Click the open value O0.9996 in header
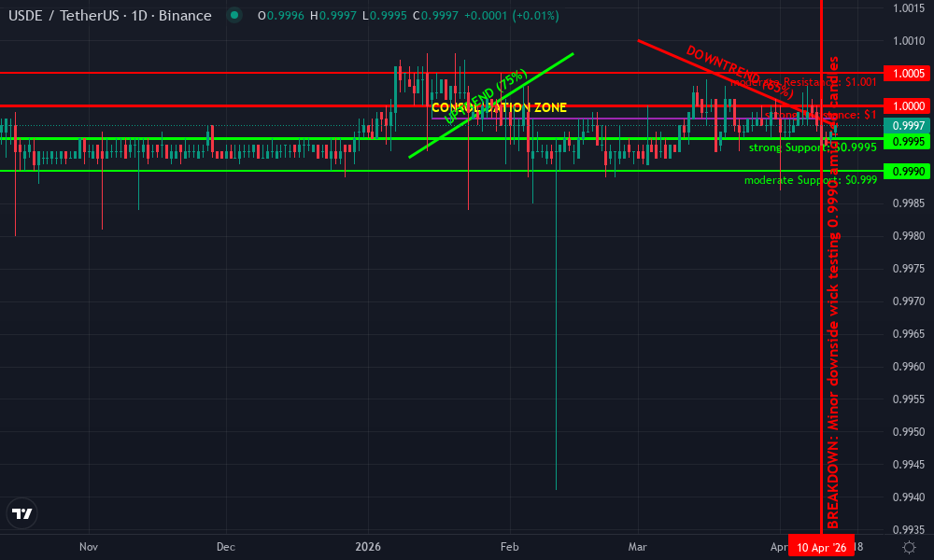This screenshot has height=560, width=934. (281, 16)
